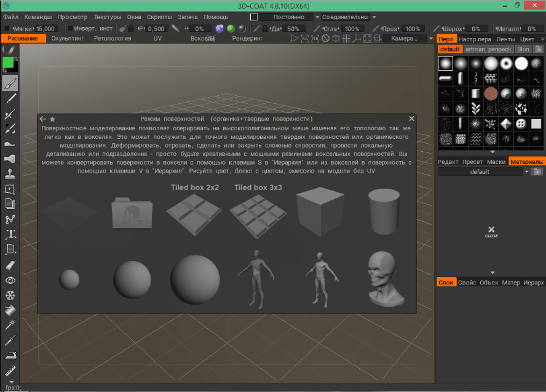Click the green foreground color swatch
The image size is (546, 392).
(8, 63)
